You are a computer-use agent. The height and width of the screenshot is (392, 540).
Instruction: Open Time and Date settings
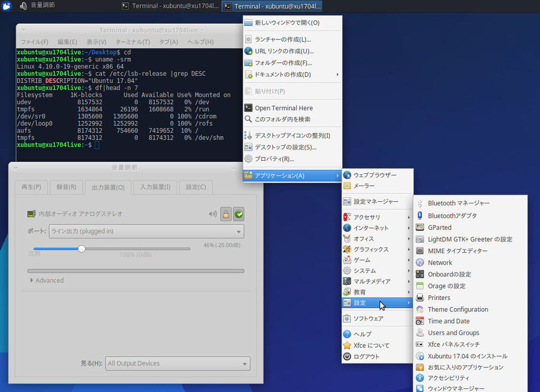[x=470, y=321]
